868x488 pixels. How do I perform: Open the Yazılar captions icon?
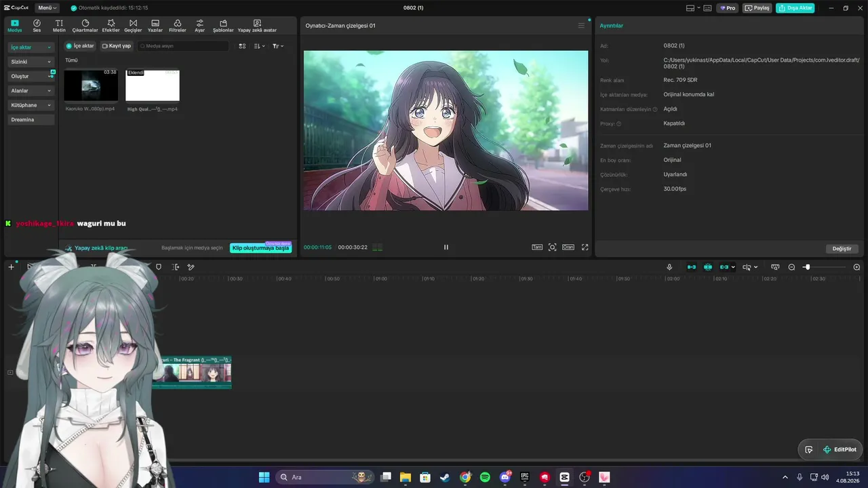[x=155, y=26]
